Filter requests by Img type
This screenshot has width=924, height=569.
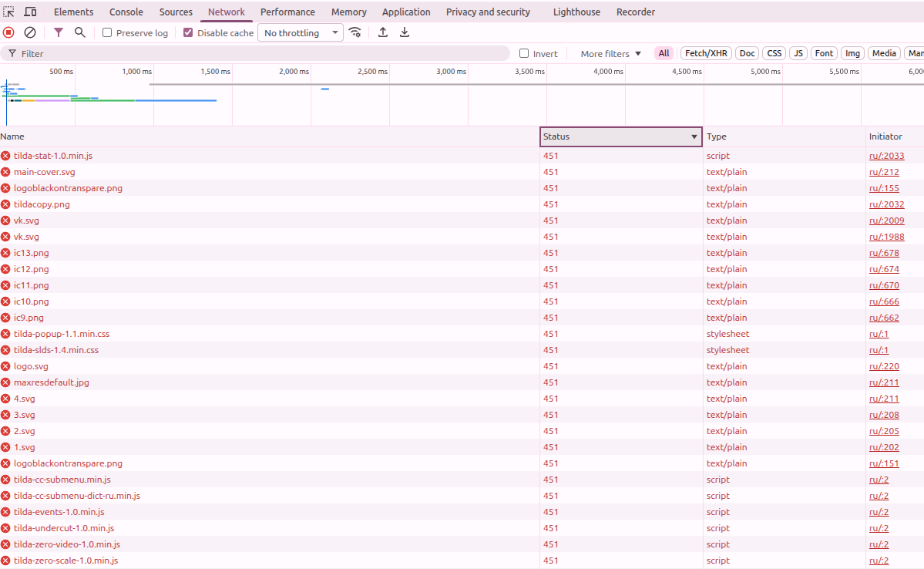click(852, 53)
